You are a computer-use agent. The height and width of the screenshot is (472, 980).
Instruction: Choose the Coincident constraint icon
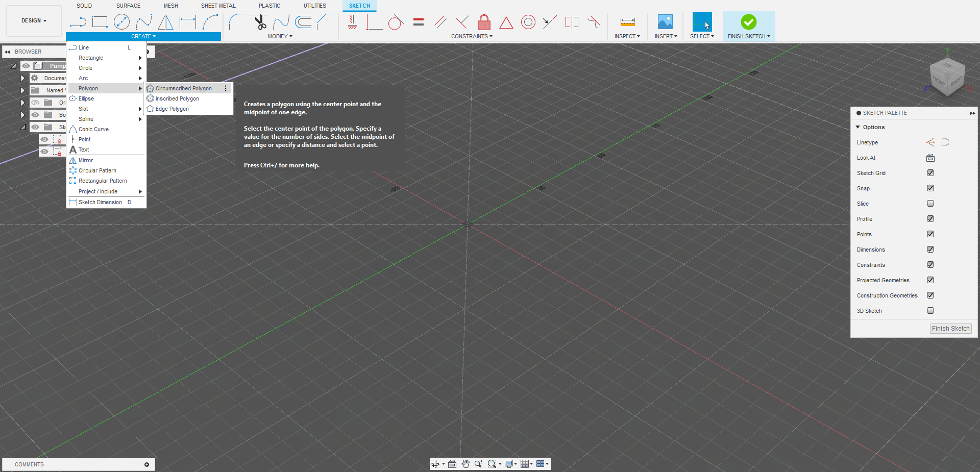click(374, 22)
